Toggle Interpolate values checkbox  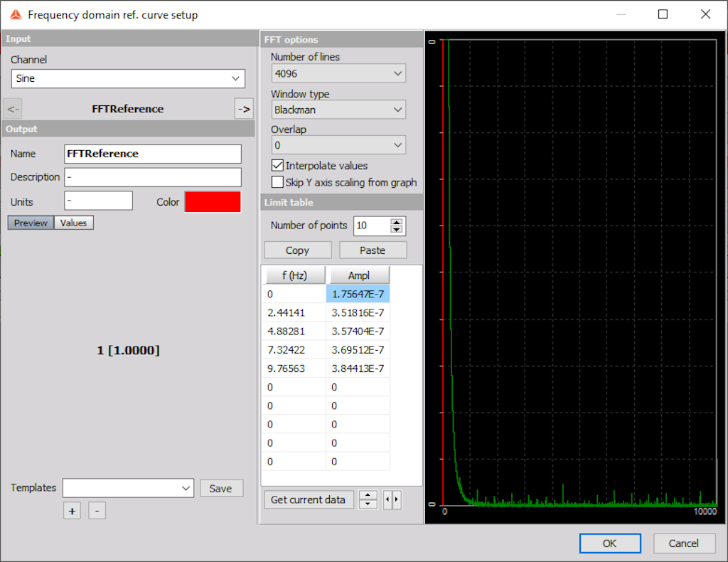277,165
